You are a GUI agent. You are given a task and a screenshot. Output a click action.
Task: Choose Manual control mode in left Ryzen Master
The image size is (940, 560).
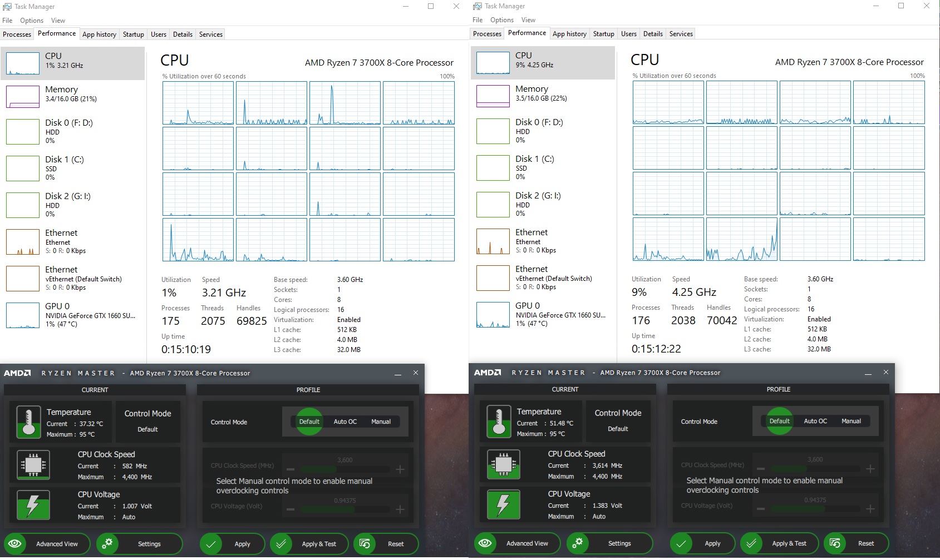pyautogui.click(x=381, y=422)
